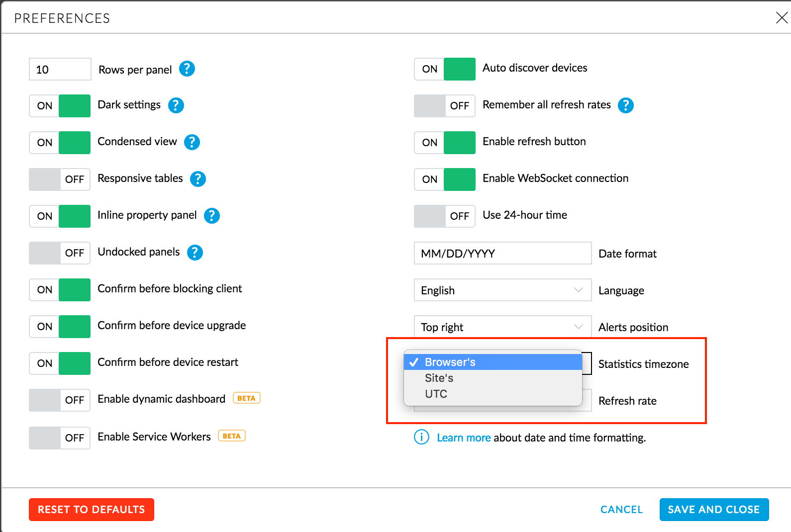
Task: Click Undocked panels help icon
Action: (195, 253)
